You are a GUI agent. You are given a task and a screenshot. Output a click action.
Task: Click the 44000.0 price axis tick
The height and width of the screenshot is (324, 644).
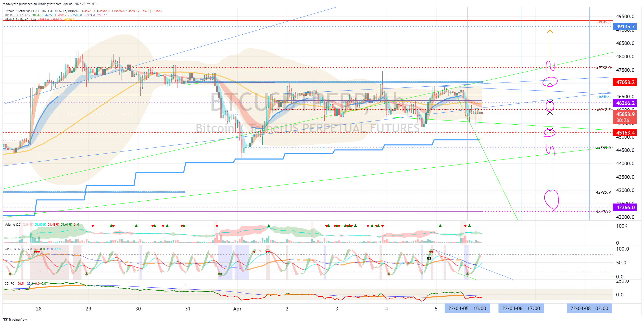coord(625,163)
